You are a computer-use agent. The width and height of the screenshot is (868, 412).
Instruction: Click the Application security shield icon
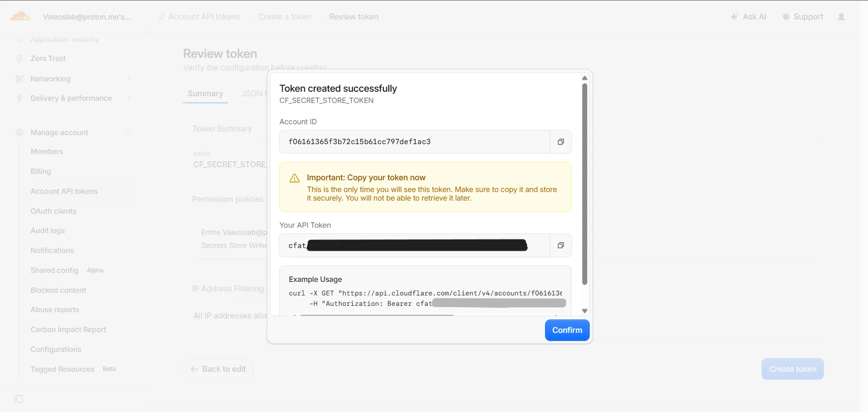19,39
